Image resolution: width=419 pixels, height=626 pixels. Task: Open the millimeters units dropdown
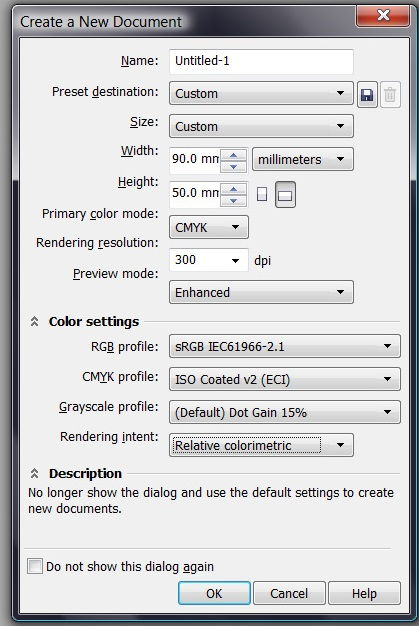[302, 159]
